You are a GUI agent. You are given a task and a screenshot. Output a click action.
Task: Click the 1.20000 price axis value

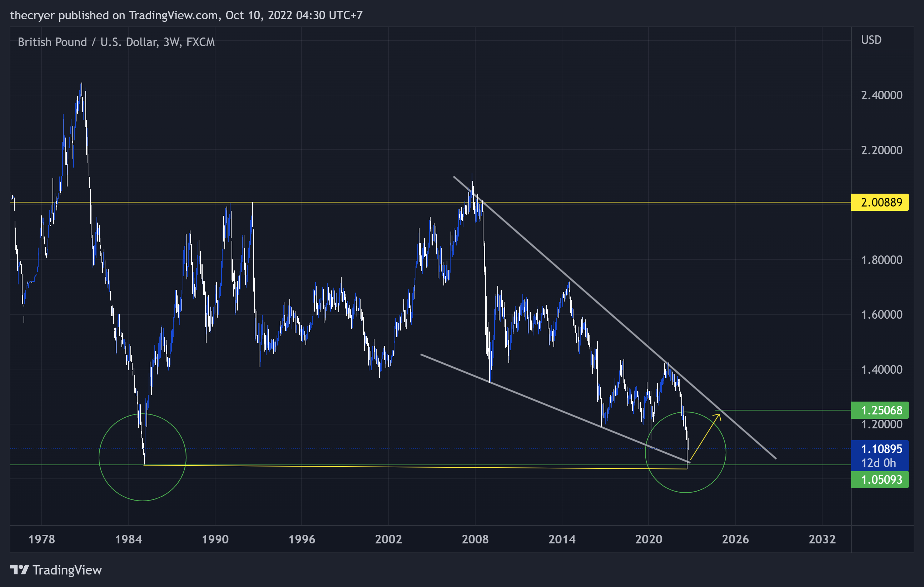pos(881,424)
